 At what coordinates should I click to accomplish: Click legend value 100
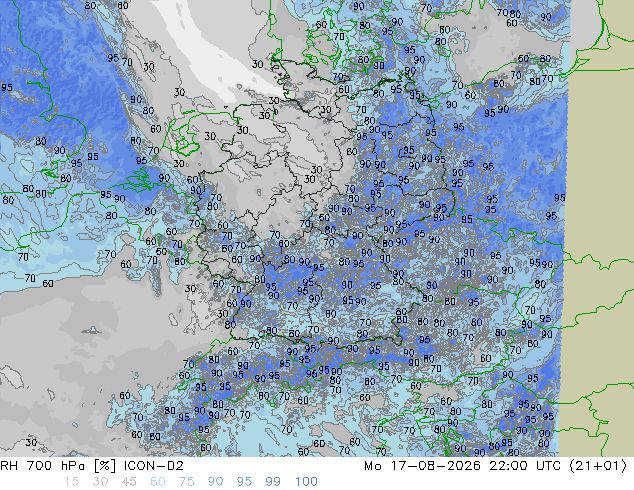pyautogui.click(x=306, y=482)
